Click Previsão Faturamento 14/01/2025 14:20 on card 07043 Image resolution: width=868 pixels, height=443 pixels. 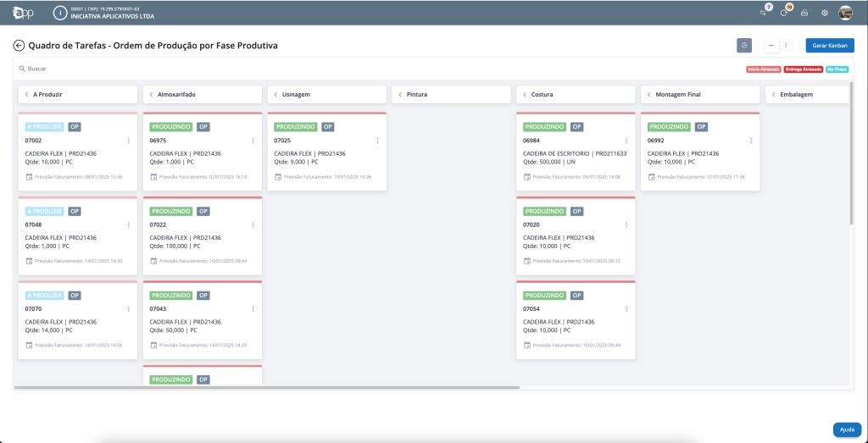coord(203,345)
